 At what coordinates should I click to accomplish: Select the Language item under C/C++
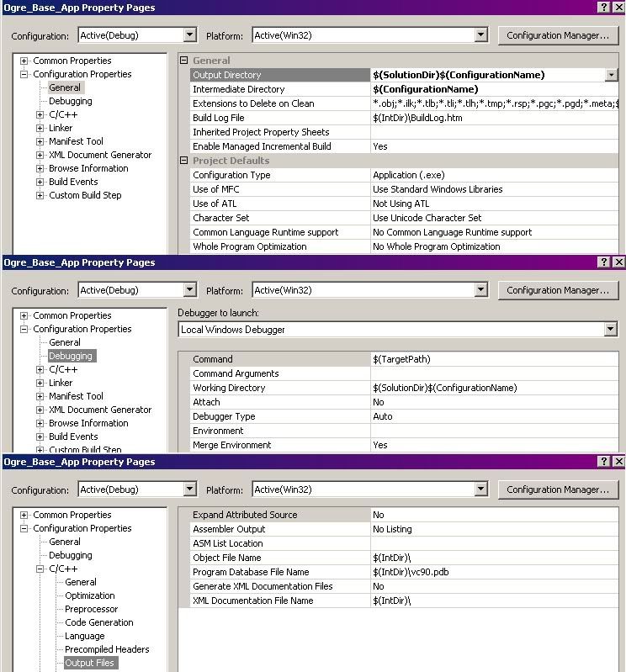click(x=84, y=636)
